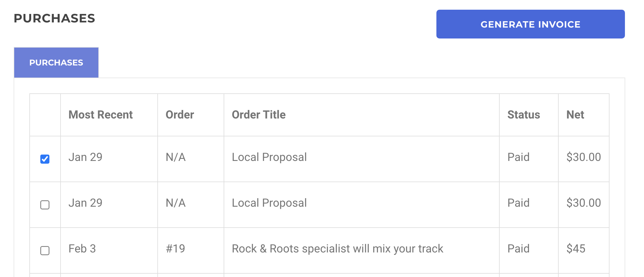The width and height of the screenshot is (644, 277).
Task: Select the Purchases tab
Action: [56, 62]
